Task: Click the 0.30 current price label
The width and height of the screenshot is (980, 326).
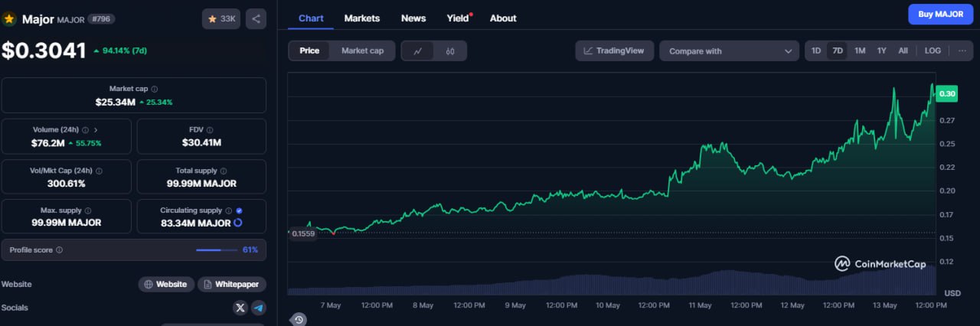Action: [x=947, y=93]
